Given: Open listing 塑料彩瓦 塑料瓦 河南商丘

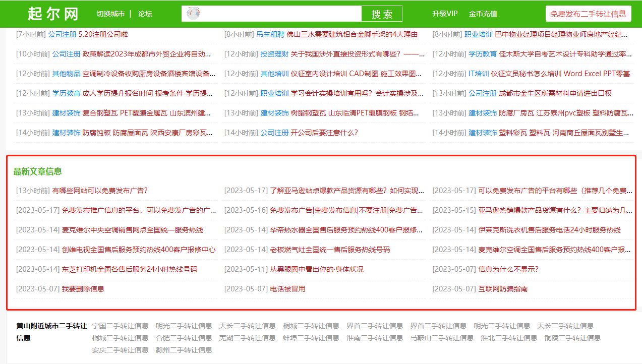Looking at the screenshot, I should 564,133.
